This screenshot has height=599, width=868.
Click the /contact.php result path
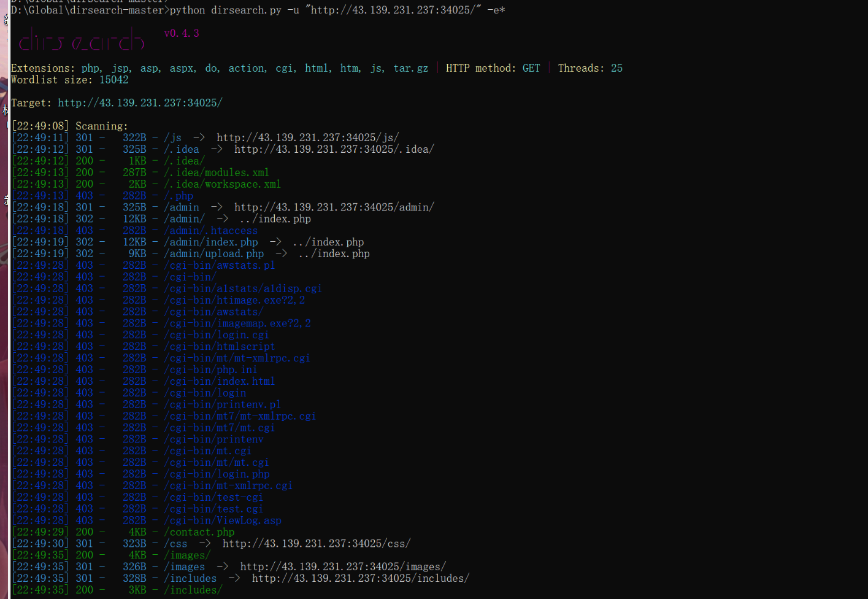click(x=199, y=532)
